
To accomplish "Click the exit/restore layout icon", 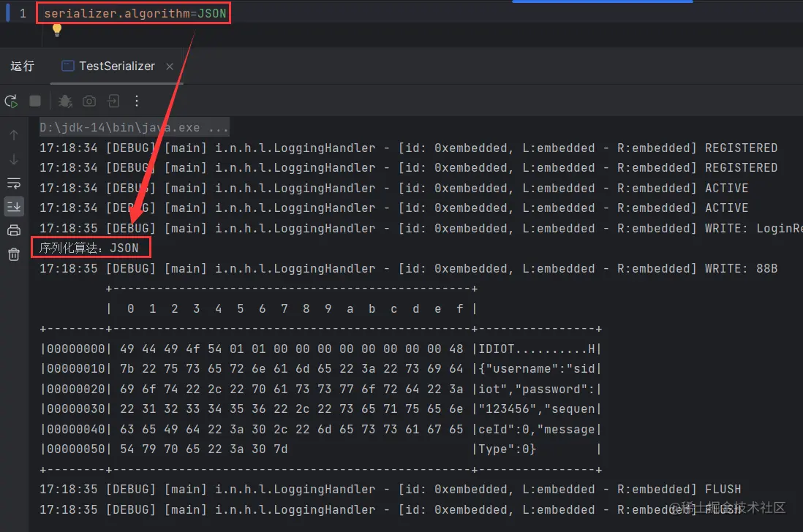I will 113,101.
